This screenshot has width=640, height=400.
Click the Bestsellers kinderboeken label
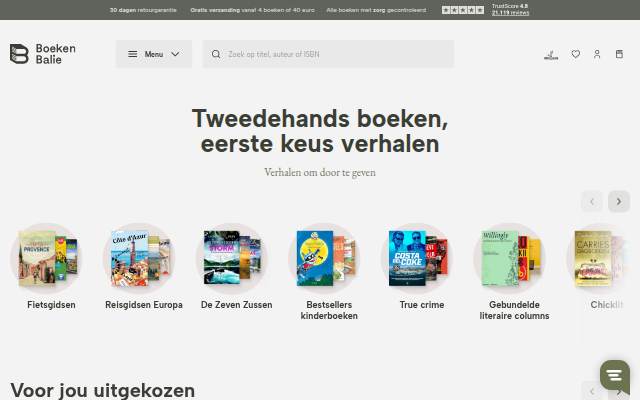tap(329, 310)
